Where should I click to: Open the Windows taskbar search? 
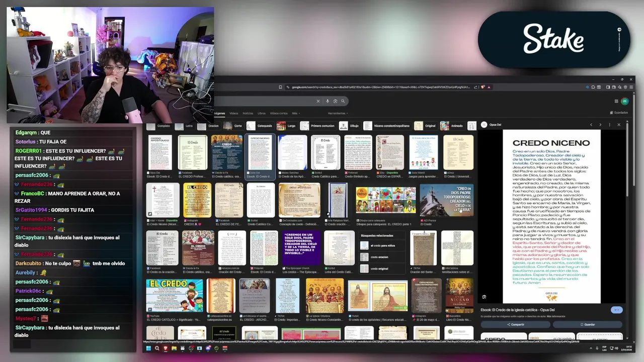pyautogui.click(x=157, y=348)
